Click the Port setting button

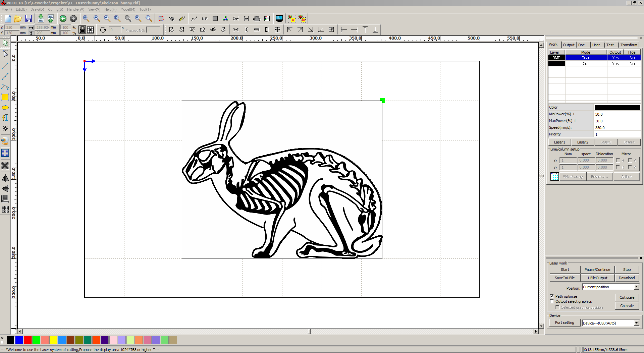coord(565,322)
